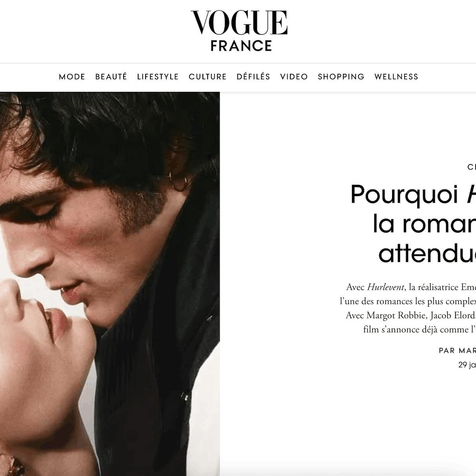Visit the SHOPPING page
The width and height of the screenshot is (476, 476).
[x=341, y=77]
